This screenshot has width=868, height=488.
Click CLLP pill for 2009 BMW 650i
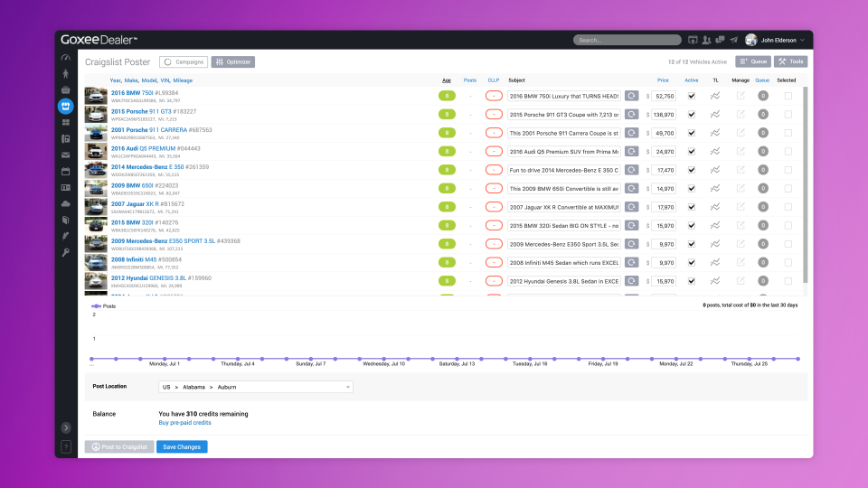click(x=494, y=188)
